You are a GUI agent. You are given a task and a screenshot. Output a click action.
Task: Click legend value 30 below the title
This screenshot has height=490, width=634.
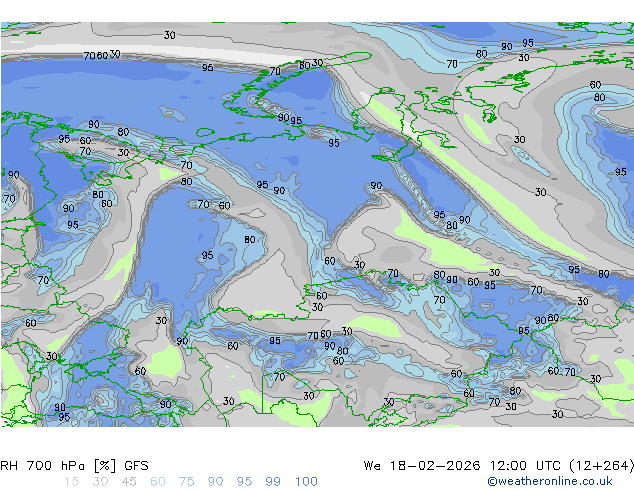coord(100,482)
